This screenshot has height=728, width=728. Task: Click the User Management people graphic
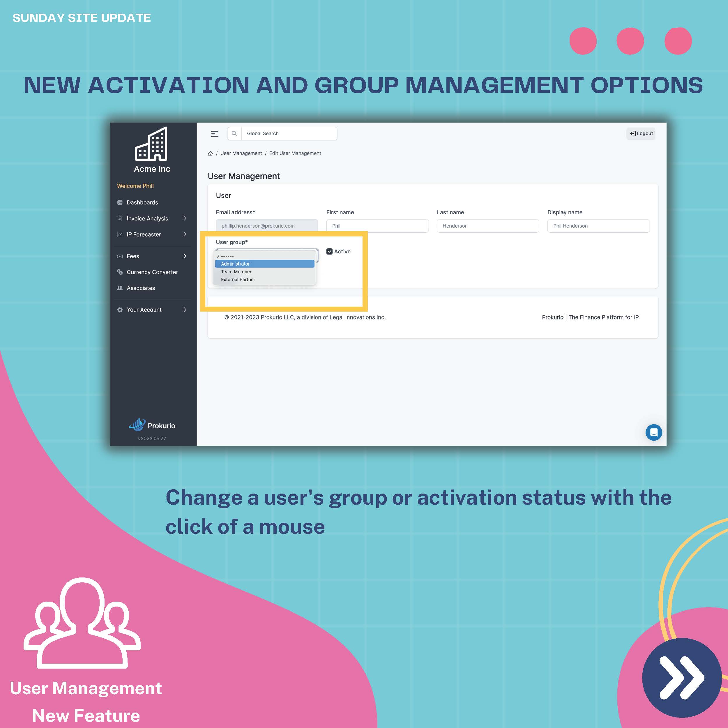coord(82,623)
